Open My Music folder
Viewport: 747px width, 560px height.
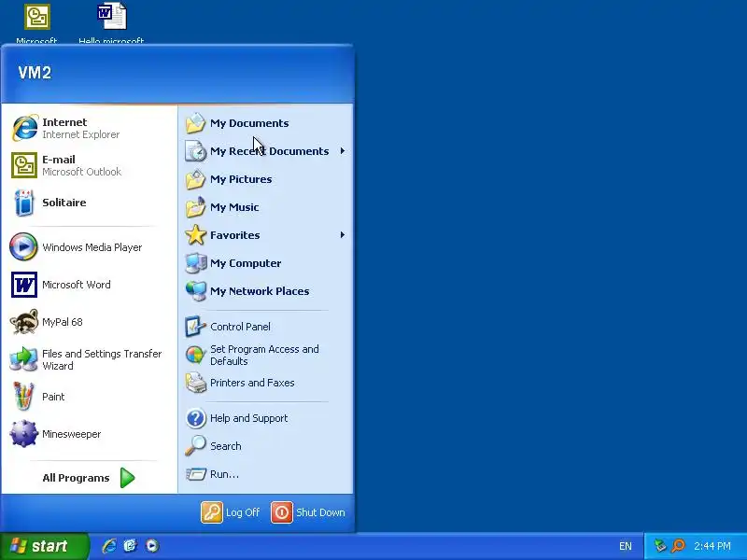point(265,207)
